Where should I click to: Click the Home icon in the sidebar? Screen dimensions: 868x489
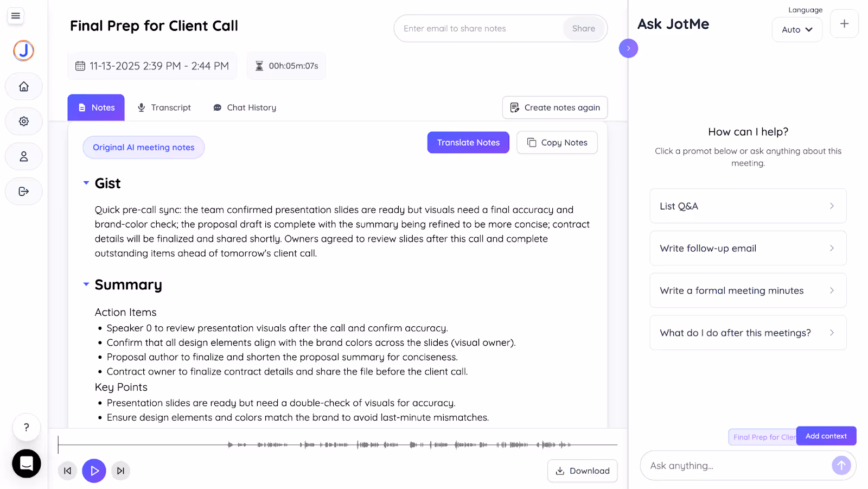23,86
